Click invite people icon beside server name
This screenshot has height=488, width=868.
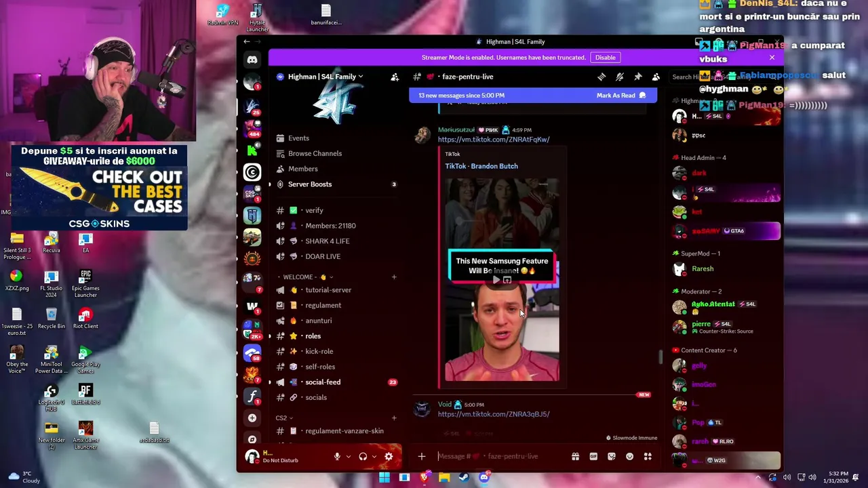click(395, 77)
